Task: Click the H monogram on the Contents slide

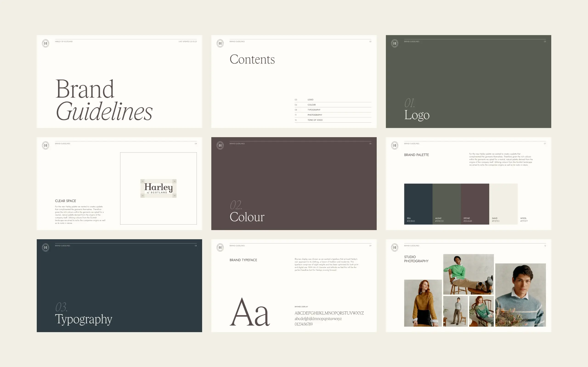Action: pyautogui.click(x=220, y=43)
